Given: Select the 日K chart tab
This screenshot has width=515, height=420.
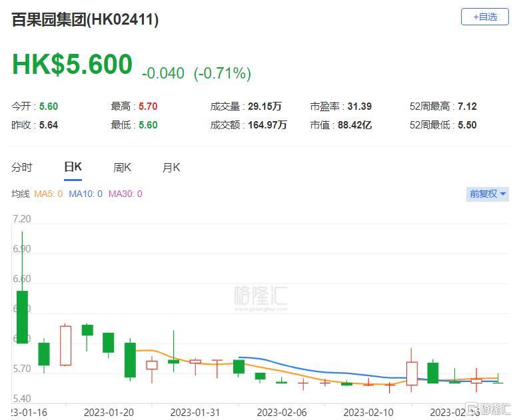Looking at the screenshot, I should click(73, 167).
